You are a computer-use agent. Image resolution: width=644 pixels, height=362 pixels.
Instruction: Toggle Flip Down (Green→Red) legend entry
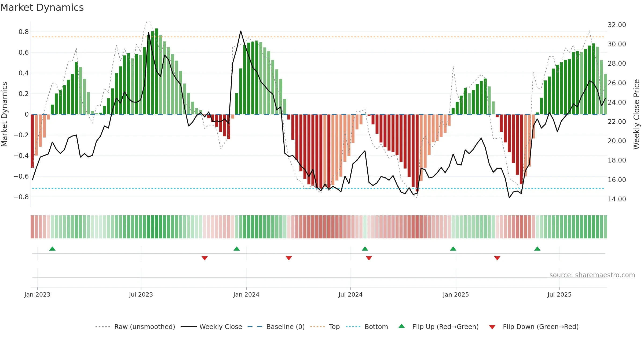coord(534,327)
